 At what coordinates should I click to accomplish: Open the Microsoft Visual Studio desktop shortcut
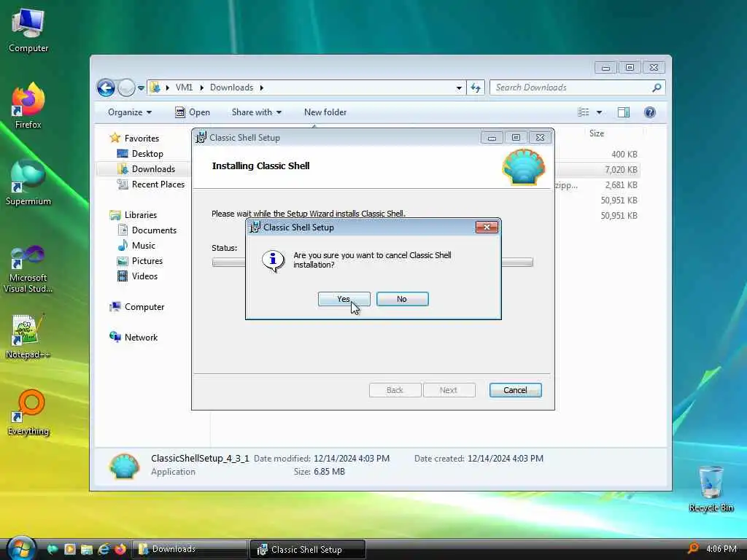(x=28, y=269)
